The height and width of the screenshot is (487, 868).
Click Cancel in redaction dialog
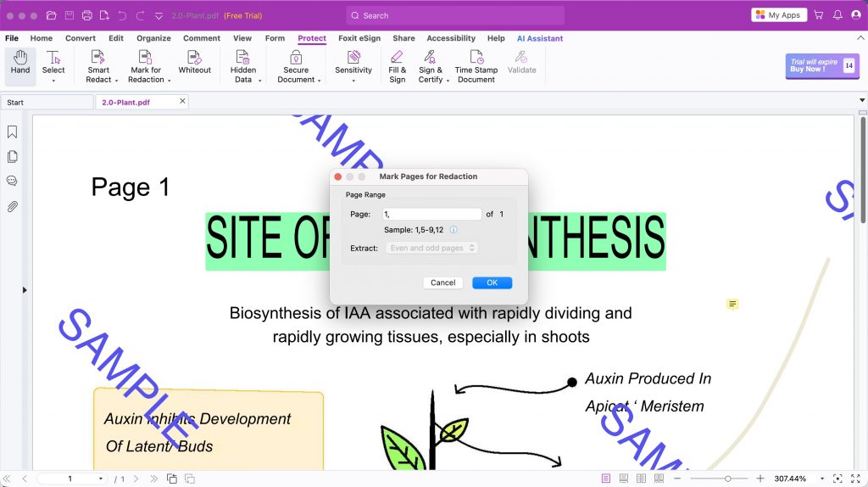[x=442, y=283]
